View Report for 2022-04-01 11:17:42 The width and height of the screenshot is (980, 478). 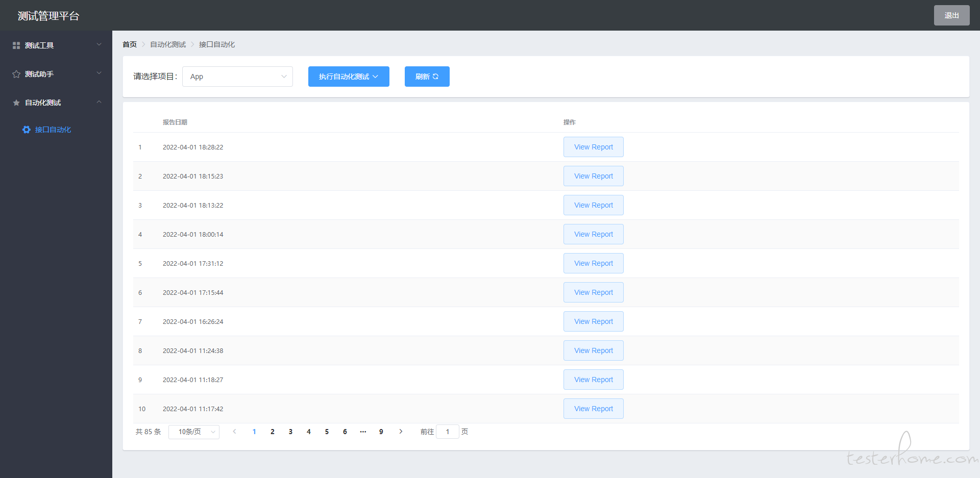coord(594,409)
